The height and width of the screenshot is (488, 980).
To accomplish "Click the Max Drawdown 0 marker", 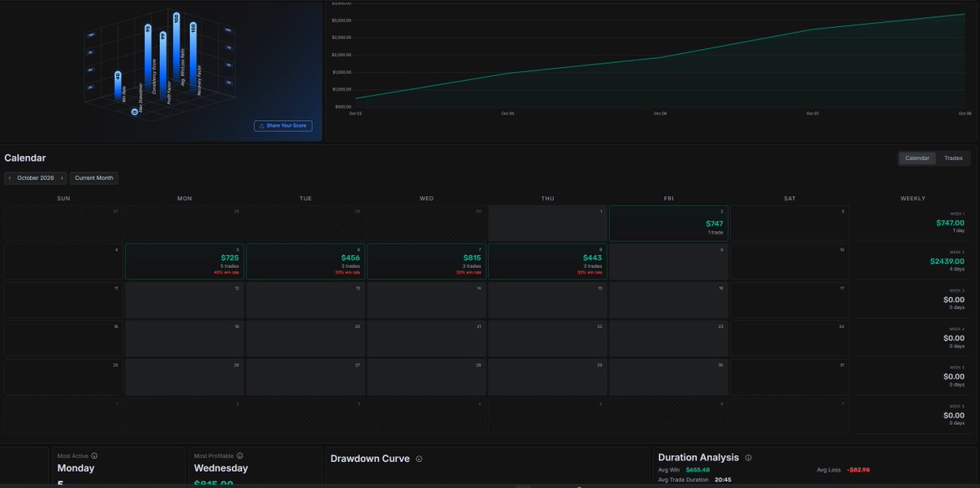I will click(x=135, y=110).
